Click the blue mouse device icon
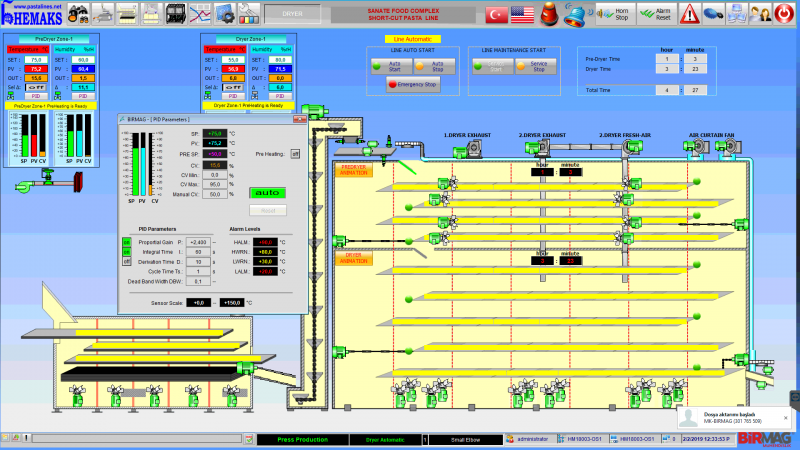800x450 pixels. tap(713, 14)
